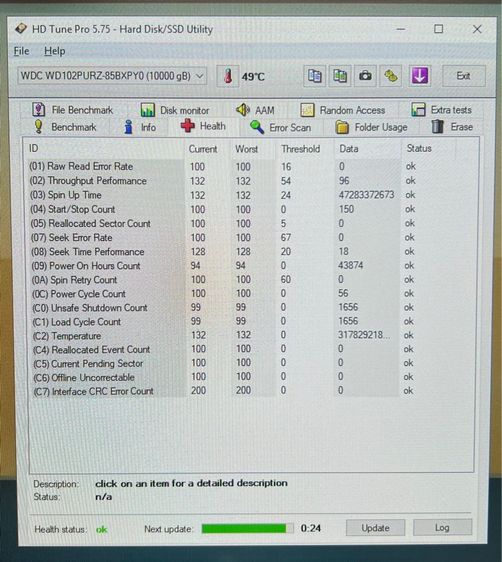The height and width of the screenshot is (562, 502).
Task: Click the Exit button
Action: click(x=464, y=76)
